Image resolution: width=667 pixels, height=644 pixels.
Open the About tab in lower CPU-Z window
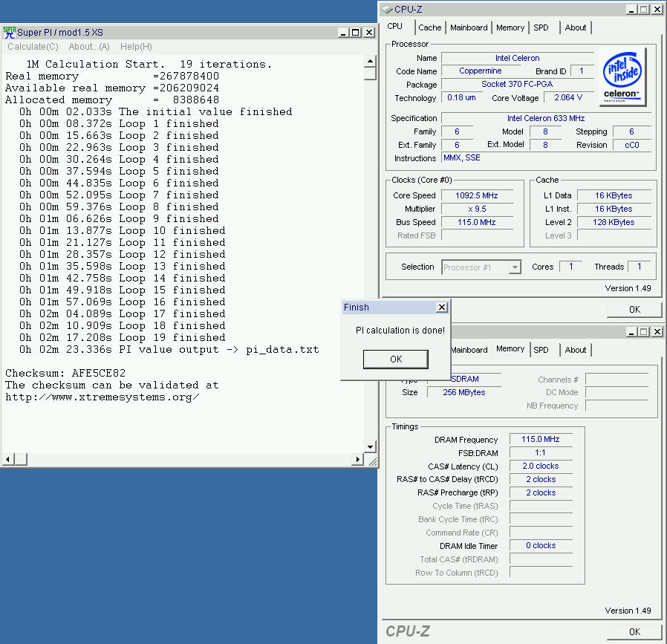[576, 350]
